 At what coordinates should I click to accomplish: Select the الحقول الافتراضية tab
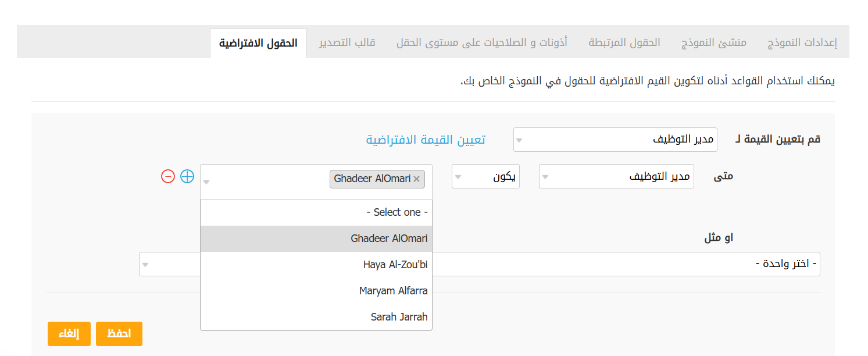point(258,43)
